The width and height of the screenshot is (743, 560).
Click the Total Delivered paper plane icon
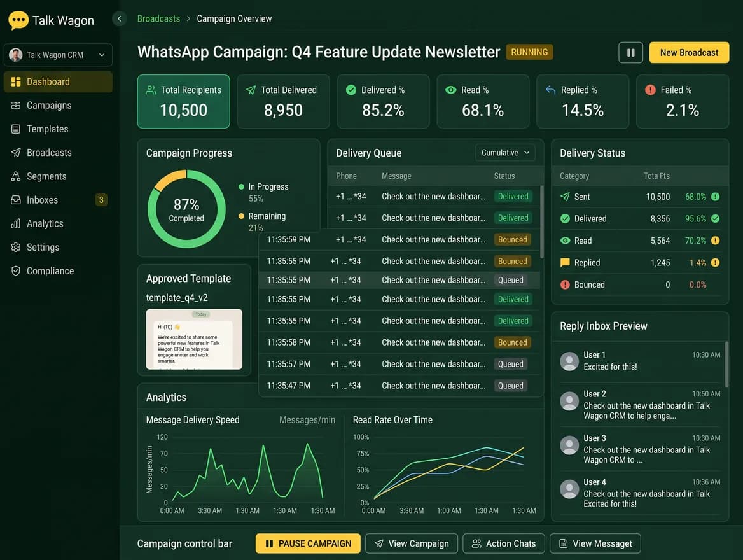click(251, 90)
